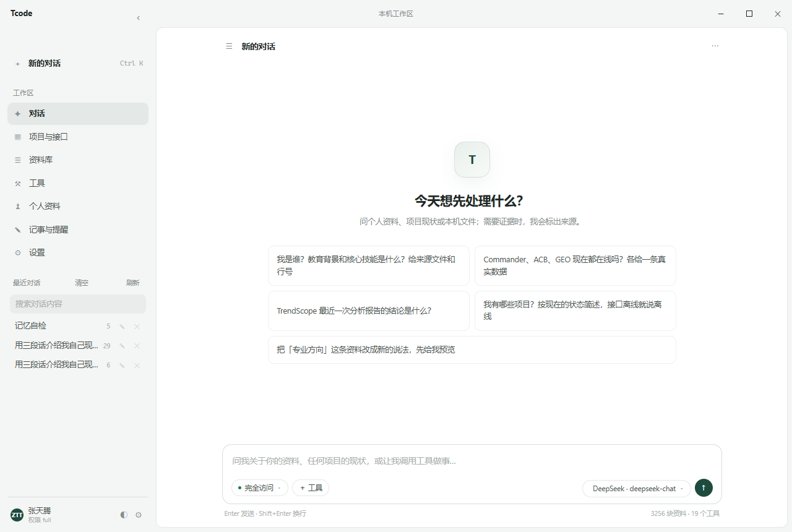Delete the conversation with 29 messages
Screen dimensions: 792x532
tap(137, 346)
